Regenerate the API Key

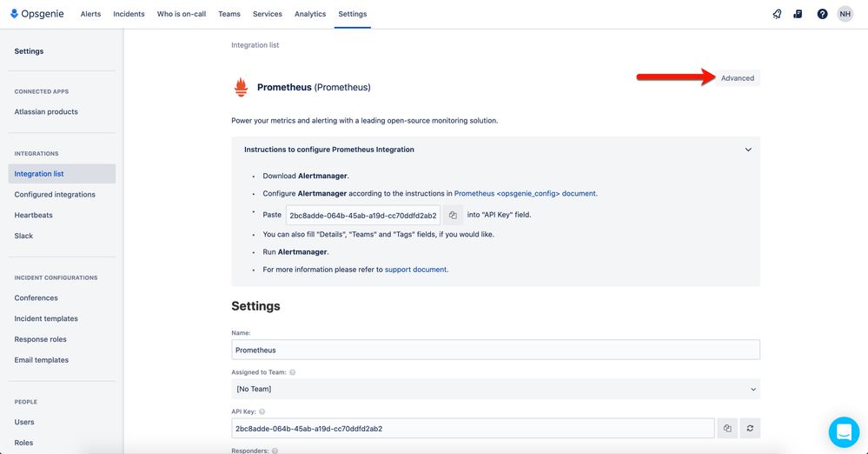pyautogui.click(x=750, y=428)
